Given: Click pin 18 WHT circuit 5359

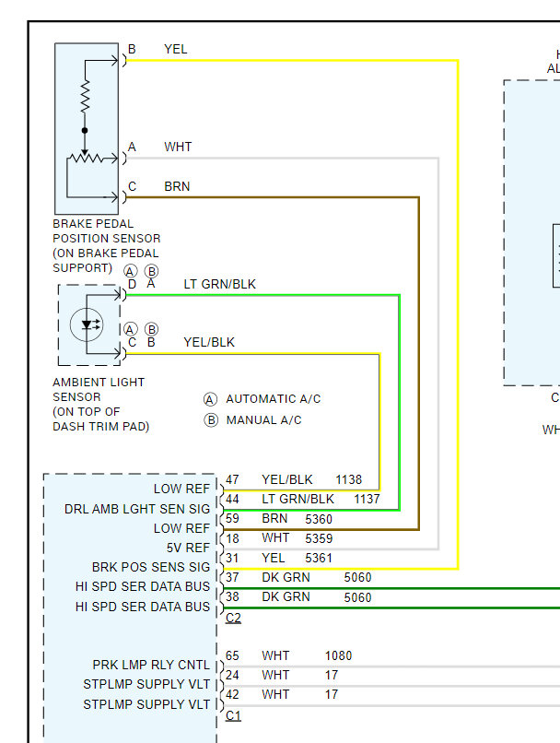Looking at the screenshot, I should pos(279,538).
